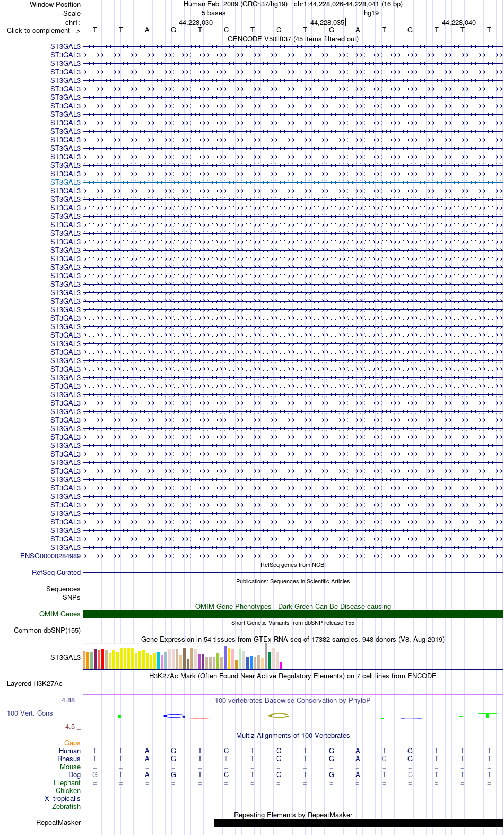This screenshot has width=504, height=835.
Task: Click the 'RefSeq genes from NCBI' title
Action: click(293, 565)
